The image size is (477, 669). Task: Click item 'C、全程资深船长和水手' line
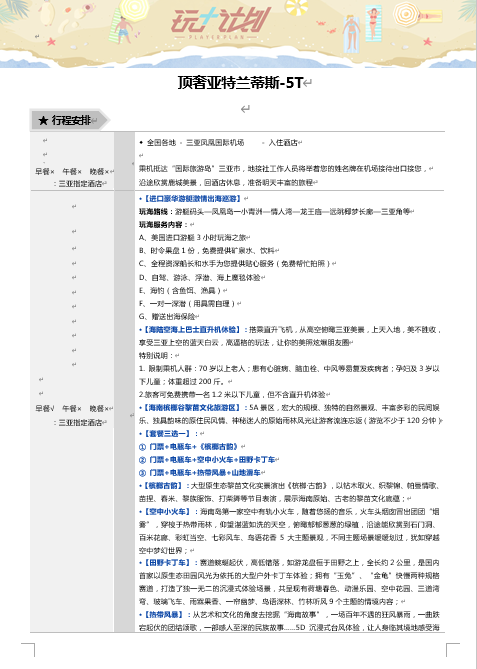(x=235, y=264)
